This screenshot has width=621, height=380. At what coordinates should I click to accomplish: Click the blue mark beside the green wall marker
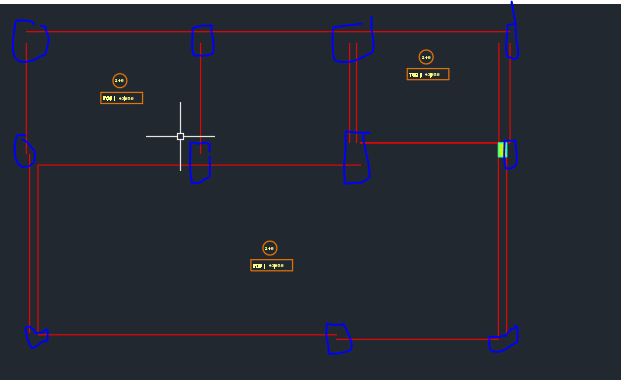pyautogui.click(x=511, y=155)
